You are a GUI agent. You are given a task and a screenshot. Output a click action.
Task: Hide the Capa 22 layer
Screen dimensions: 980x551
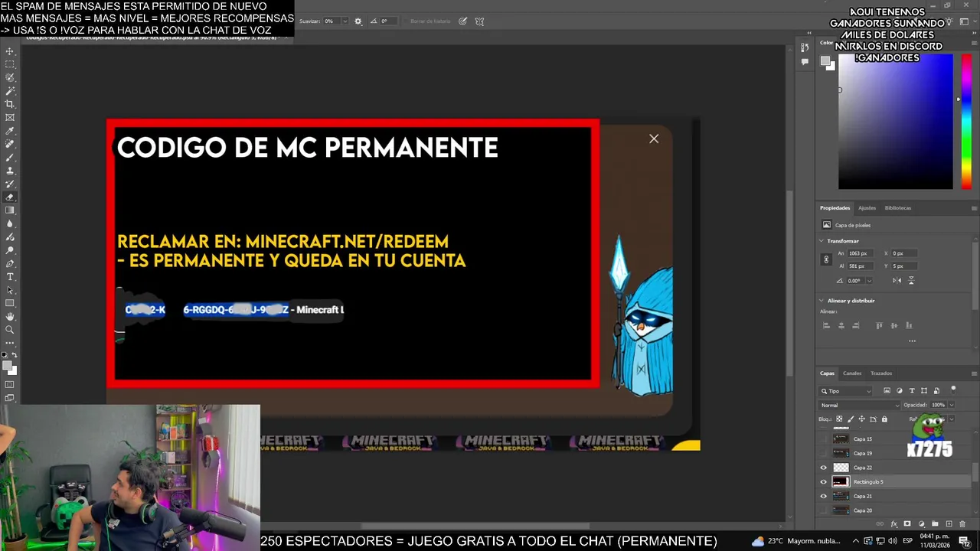point(823,468)
